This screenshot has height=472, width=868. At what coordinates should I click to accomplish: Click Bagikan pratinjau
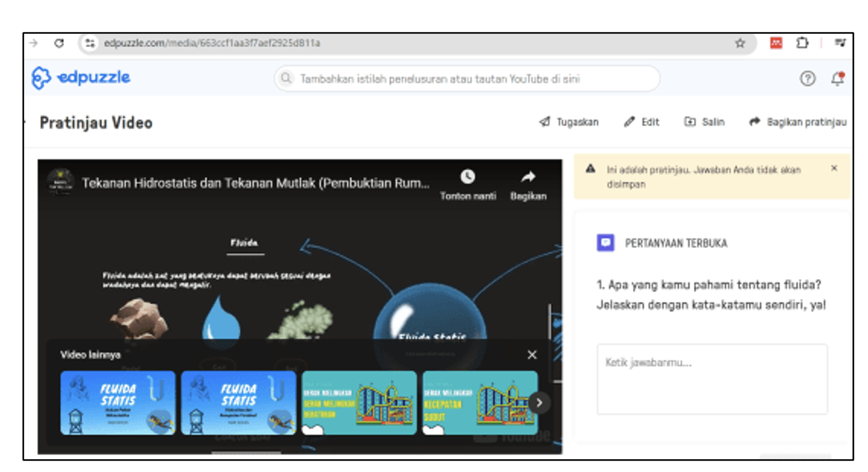[798, 122]
